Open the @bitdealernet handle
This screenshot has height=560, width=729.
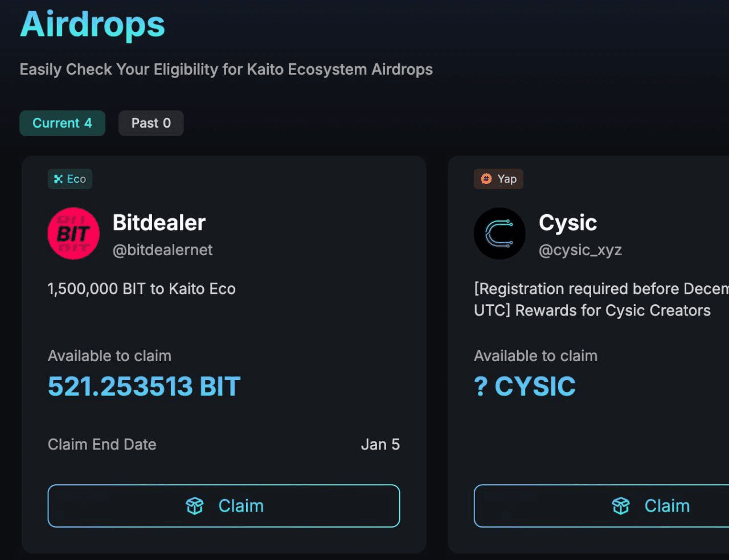tap(162, 250)
